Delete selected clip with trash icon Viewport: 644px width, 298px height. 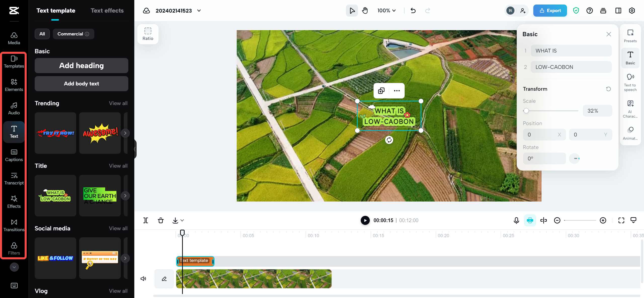(x=160, y=220)
